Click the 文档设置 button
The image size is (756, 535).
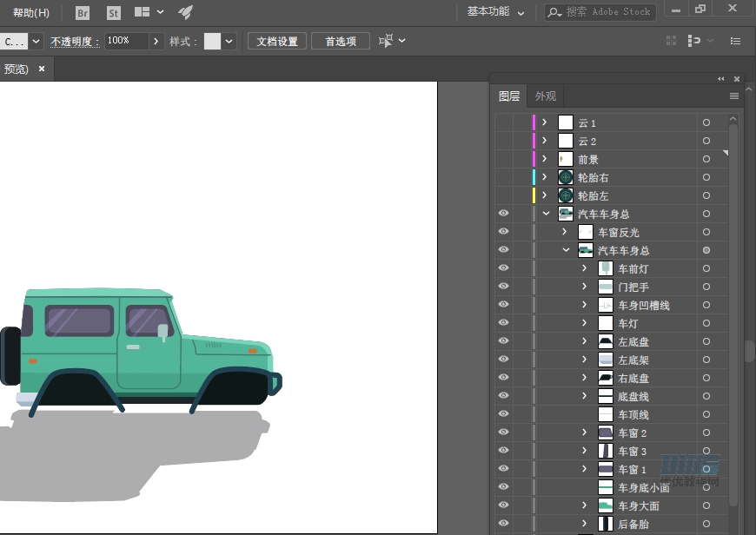pyautogui.click(x=277, y=42)
